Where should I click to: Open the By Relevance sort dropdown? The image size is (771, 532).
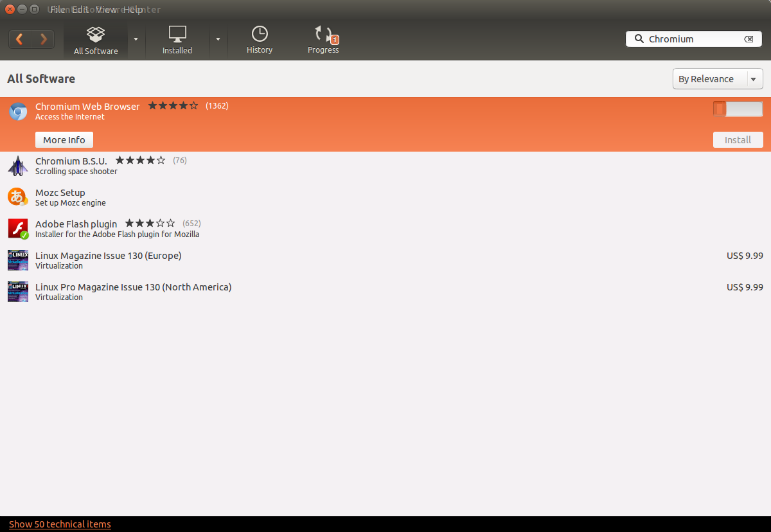718,79
